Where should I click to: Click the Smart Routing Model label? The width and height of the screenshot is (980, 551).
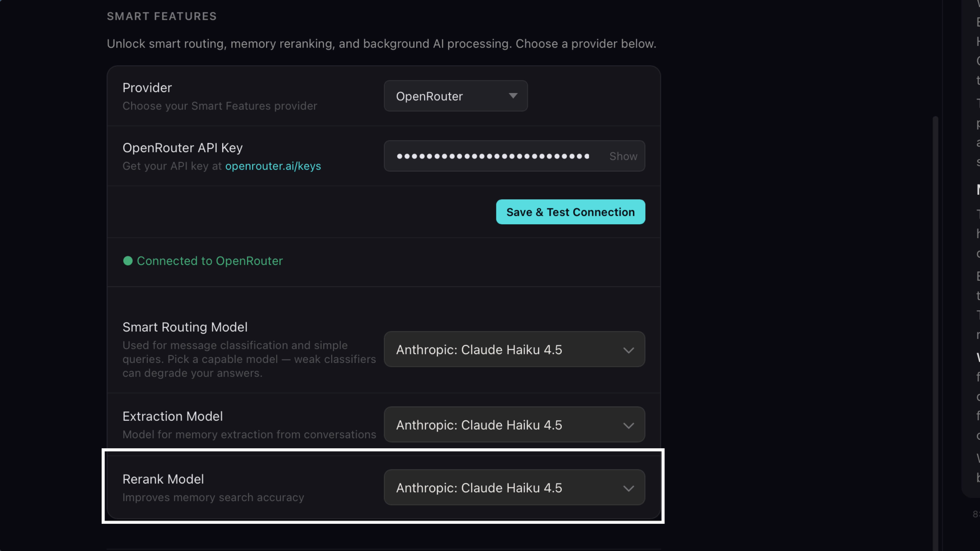(x=185, y=327)
